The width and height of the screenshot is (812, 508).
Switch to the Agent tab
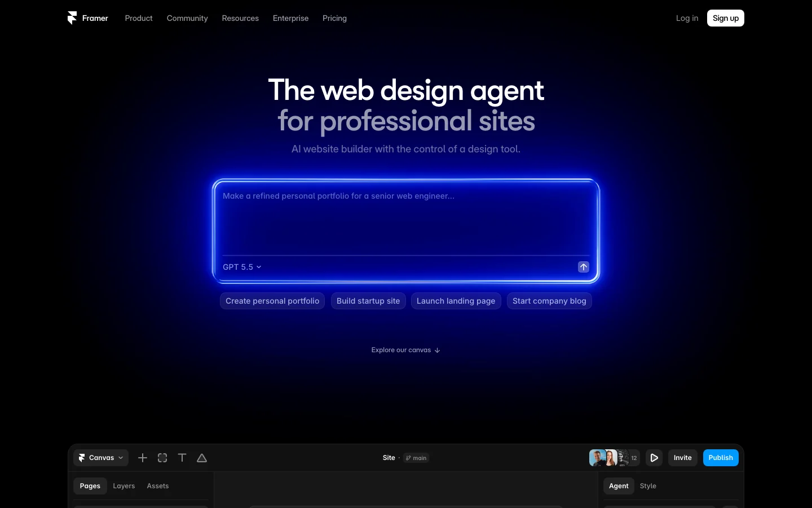click(619, 486)
